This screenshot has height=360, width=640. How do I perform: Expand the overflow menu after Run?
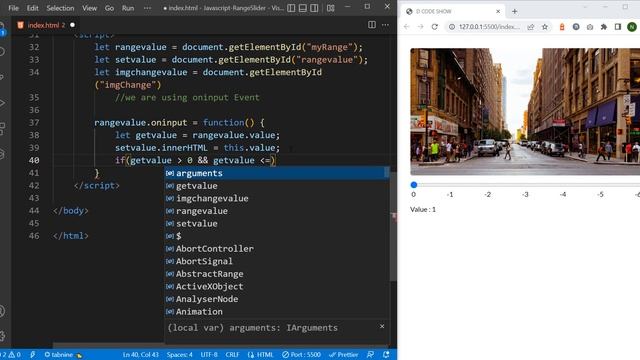pos(147,8)
